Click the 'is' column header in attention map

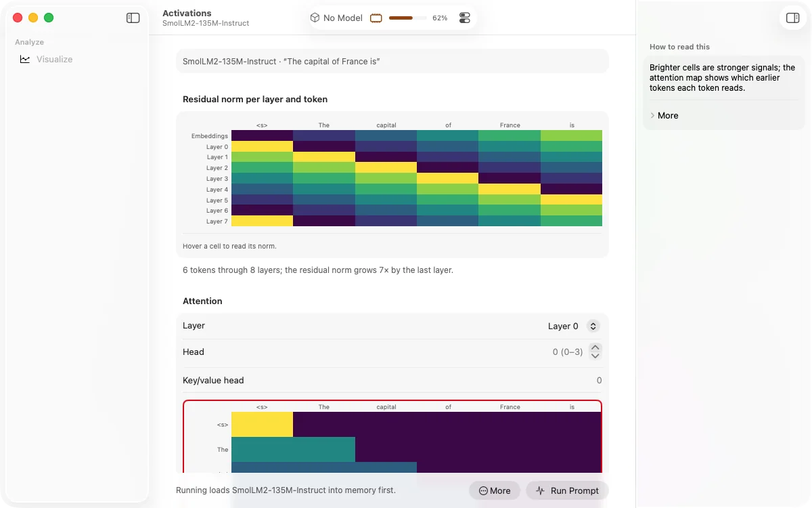coord(572,407)
